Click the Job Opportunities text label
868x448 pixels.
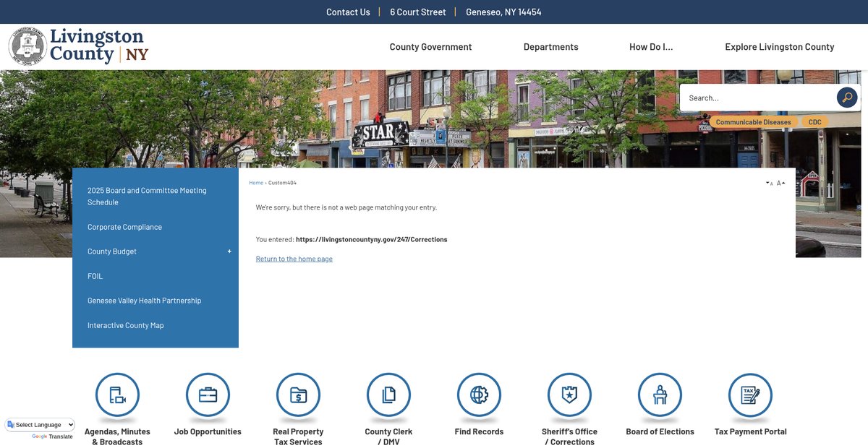click(208, 431)
